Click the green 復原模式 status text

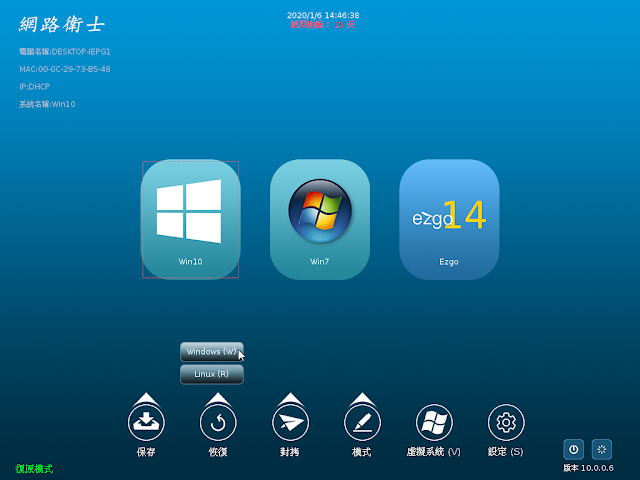click(34, 469)
